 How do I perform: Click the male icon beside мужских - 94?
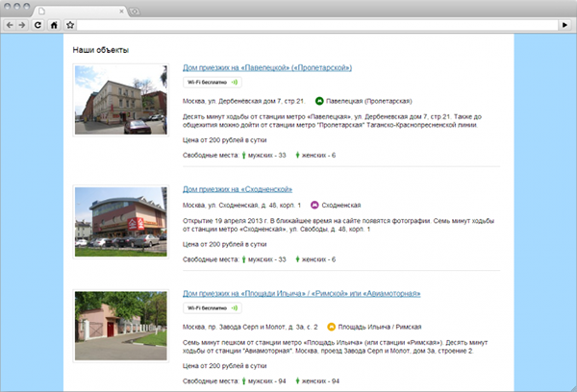click(243, 381)
